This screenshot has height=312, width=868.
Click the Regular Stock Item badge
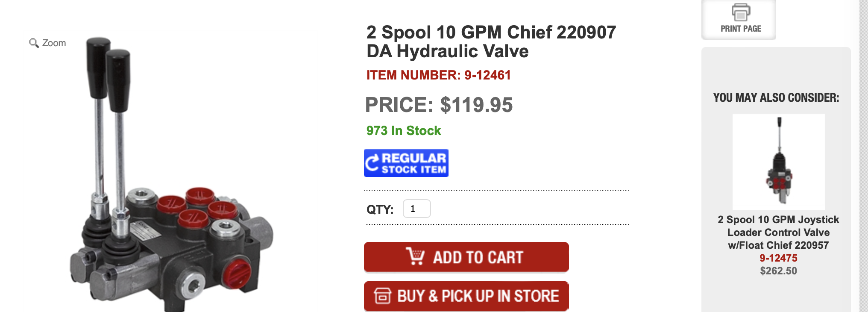click(x=406, y=163)
